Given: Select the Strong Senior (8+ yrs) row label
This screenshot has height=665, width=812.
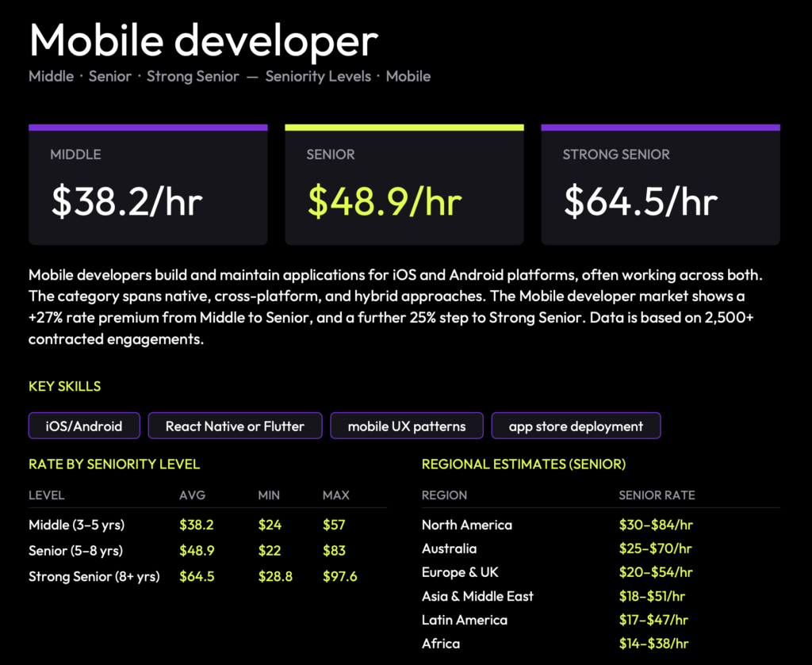Looking at the screenshot, I should [94, 576].
